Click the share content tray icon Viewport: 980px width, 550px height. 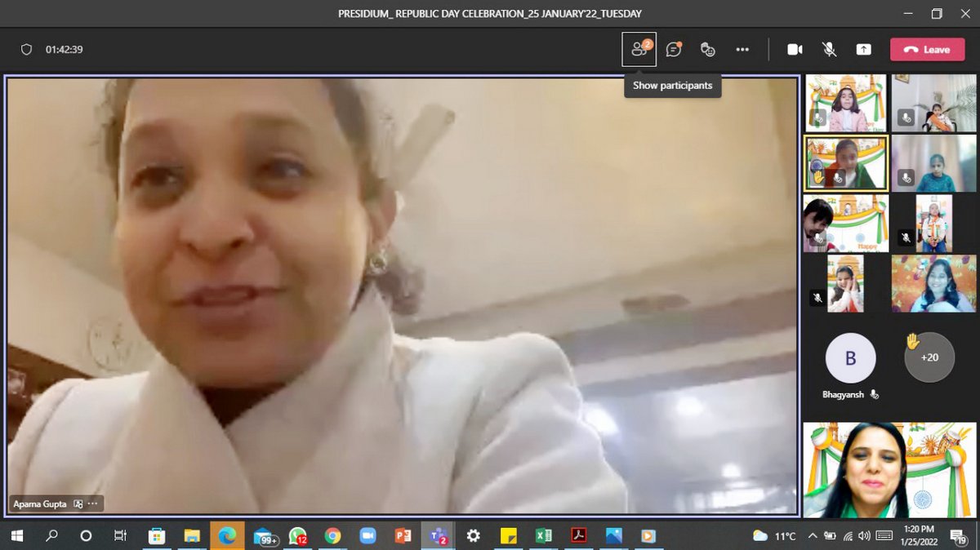coord(863,50)
